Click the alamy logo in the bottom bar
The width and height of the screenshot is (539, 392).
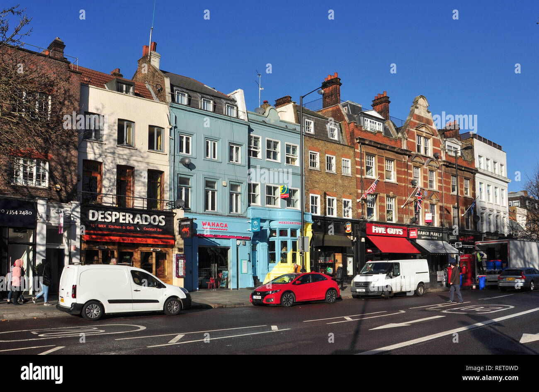click(41, 373)
